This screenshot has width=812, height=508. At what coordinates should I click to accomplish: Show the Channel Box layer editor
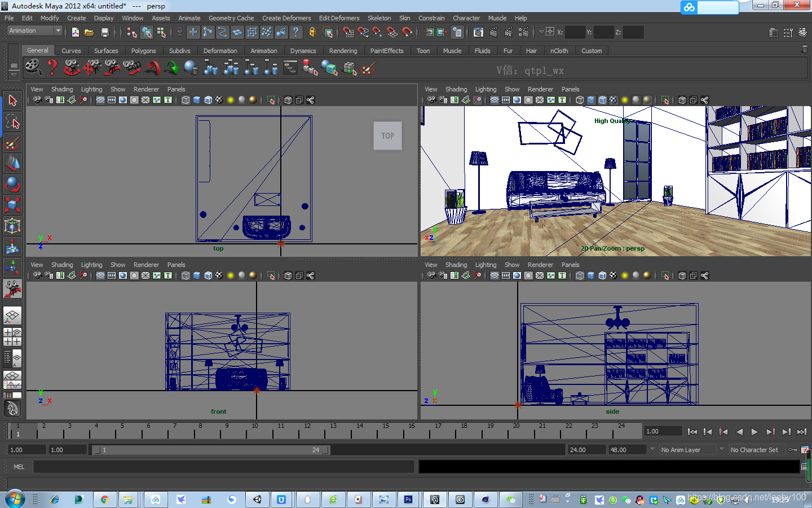coord(803,32)
